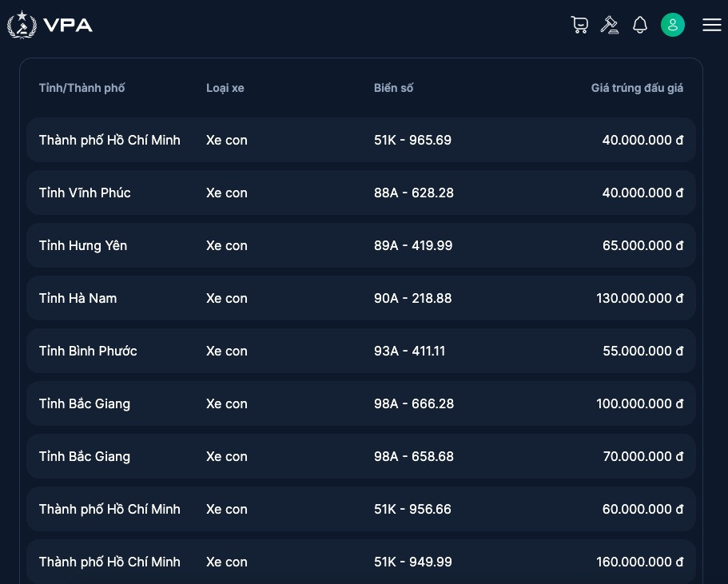The width and height of the screenshot is (728, 584).
Task: Select plate 98A - 666.28 row
Action: [x=413, y=403]
